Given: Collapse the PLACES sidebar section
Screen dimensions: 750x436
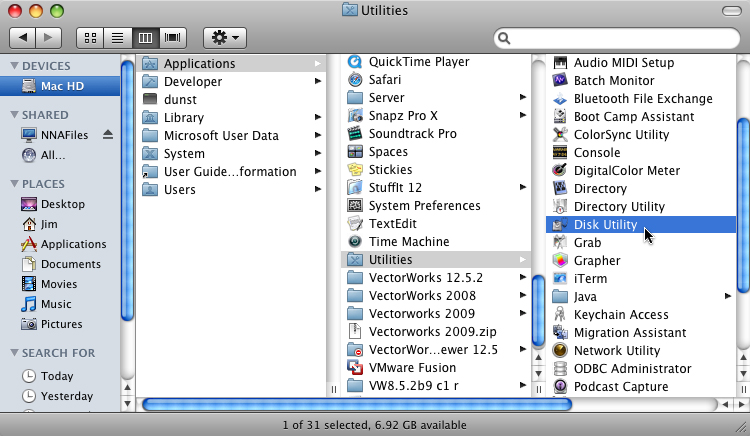Looking at the screenshot, I should (14, 184).
